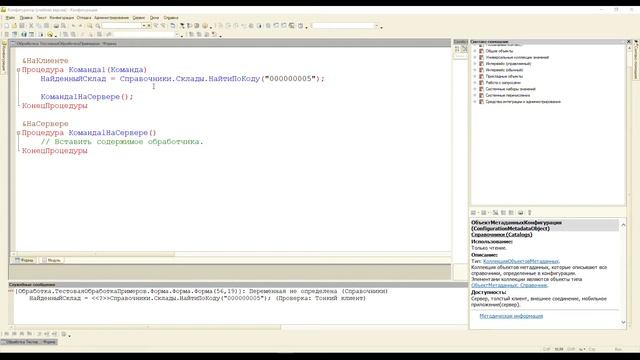
Task: Open the Конфигурация menu
Action: click(x=62, y=18)
